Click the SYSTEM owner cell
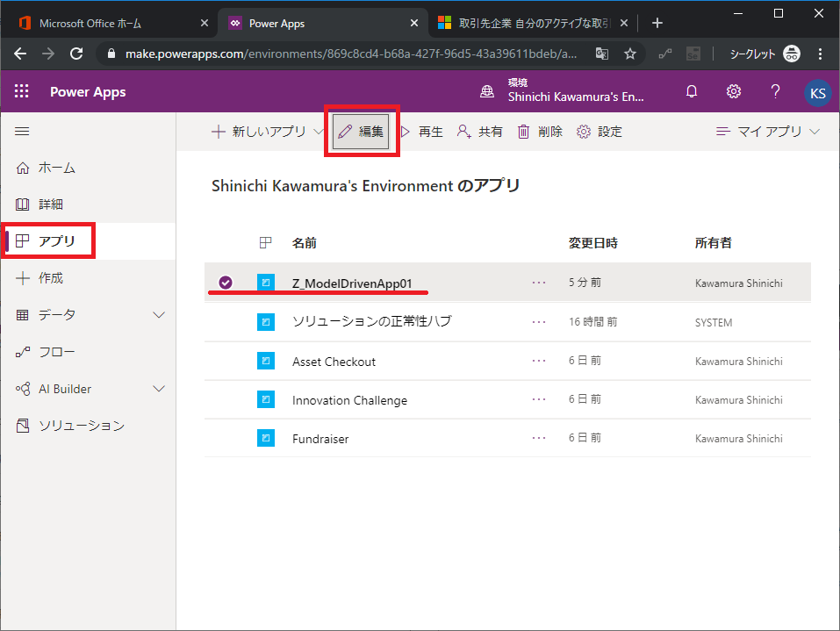Image resolution: width=840 pixels, height=631 pixels. click(x=714, y=322)
